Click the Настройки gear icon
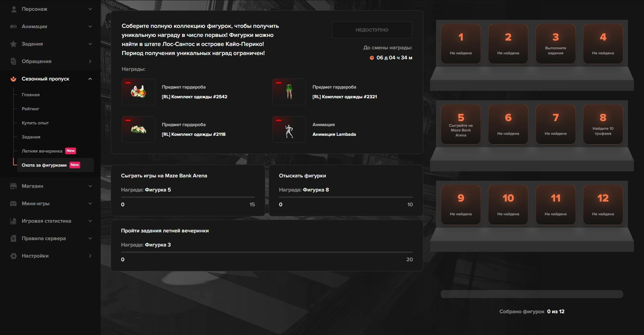This screenshot has height=335, width=644. pyautogui.click(x=13, y=256)
